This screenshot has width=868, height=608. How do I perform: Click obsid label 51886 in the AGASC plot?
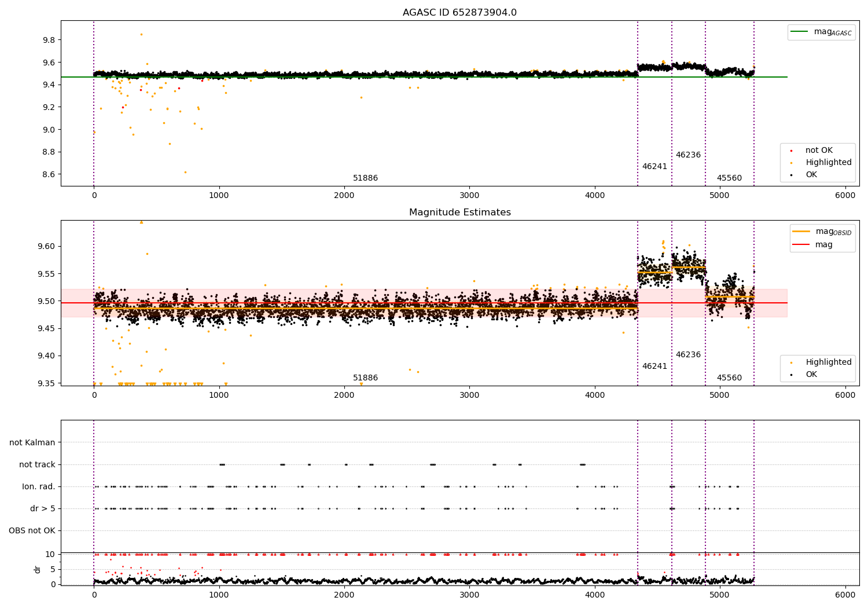(365, 178)
